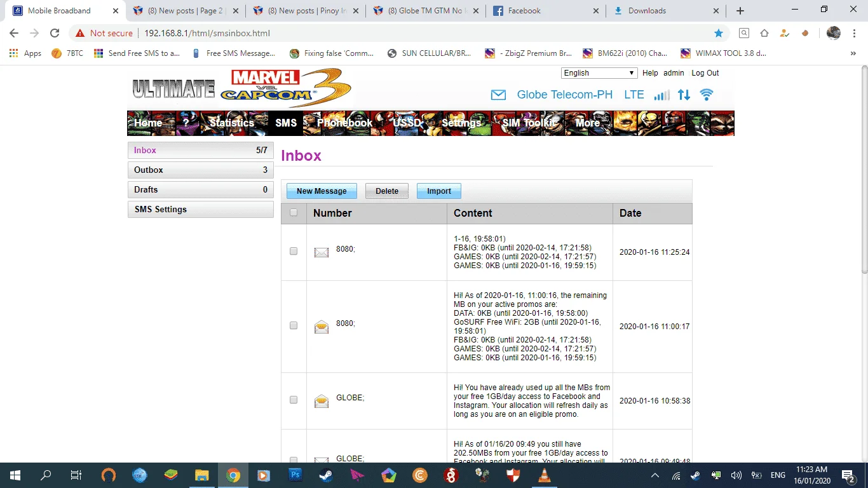Click the page vertical scrollbar

tap(864, 170)
